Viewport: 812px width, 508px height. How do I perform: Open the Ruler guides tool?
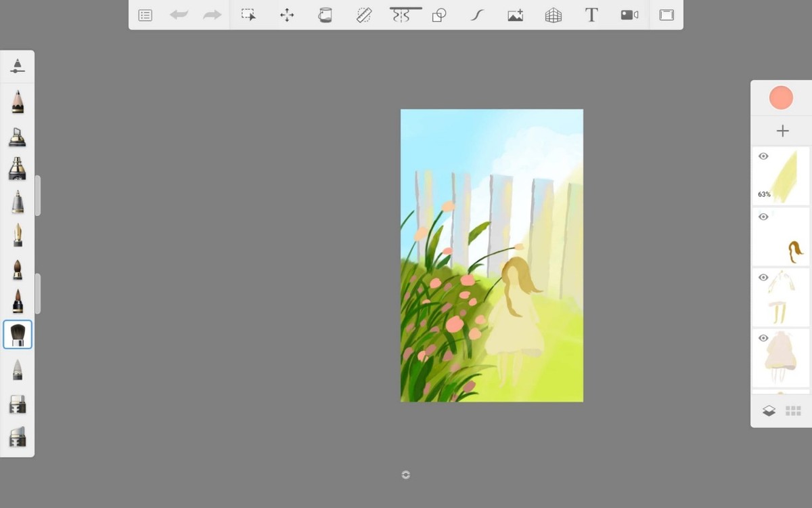[x=364, y=15]
